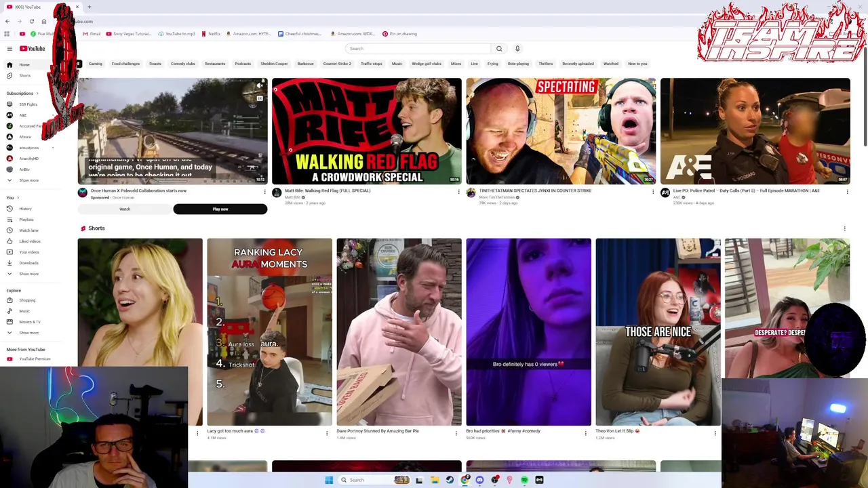Expand the You section header
Image resolution: width=868 pixels, height=488 pixels.
click(12, 198)
